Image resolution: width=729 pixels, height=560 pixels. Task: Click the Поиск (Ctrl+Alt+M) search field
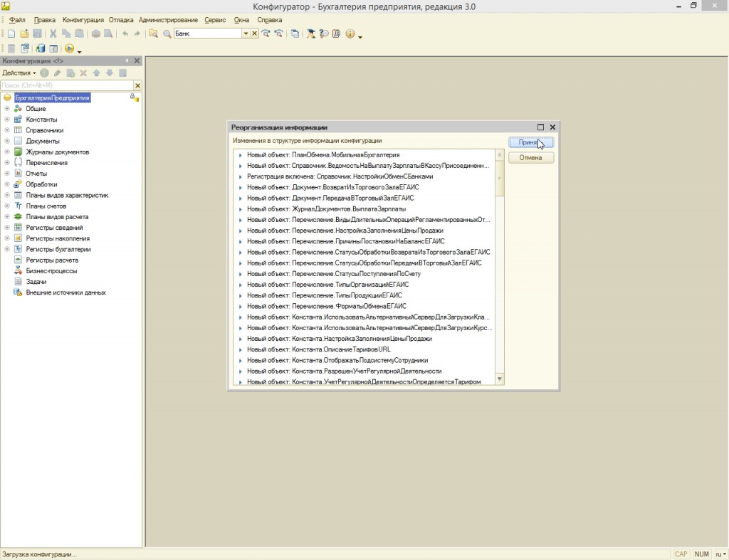pyautogui.click(x=67, y=85)
